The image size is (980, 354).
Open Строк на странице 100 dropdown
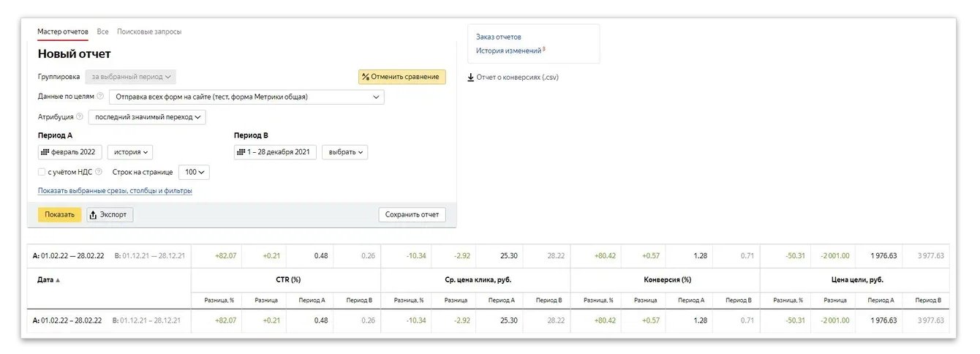point(195,173)
